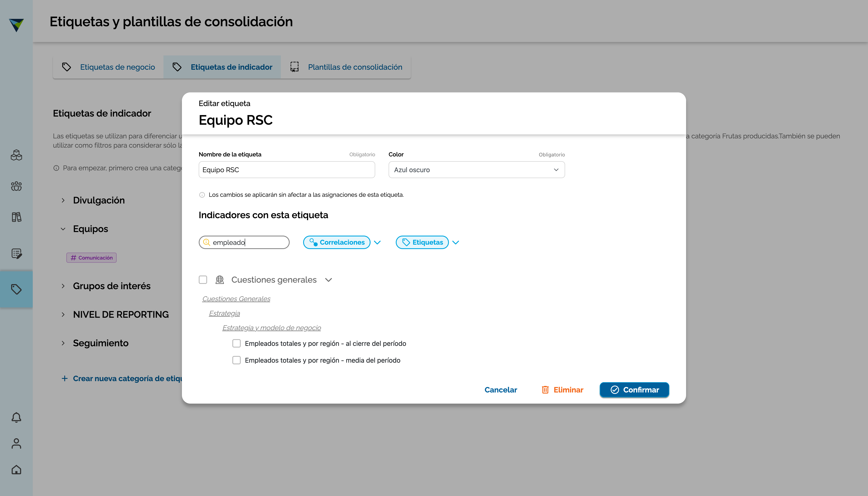Click the form edit icon in sidebar
Screen dimensions: 868x496
click(x=16, y=253)
